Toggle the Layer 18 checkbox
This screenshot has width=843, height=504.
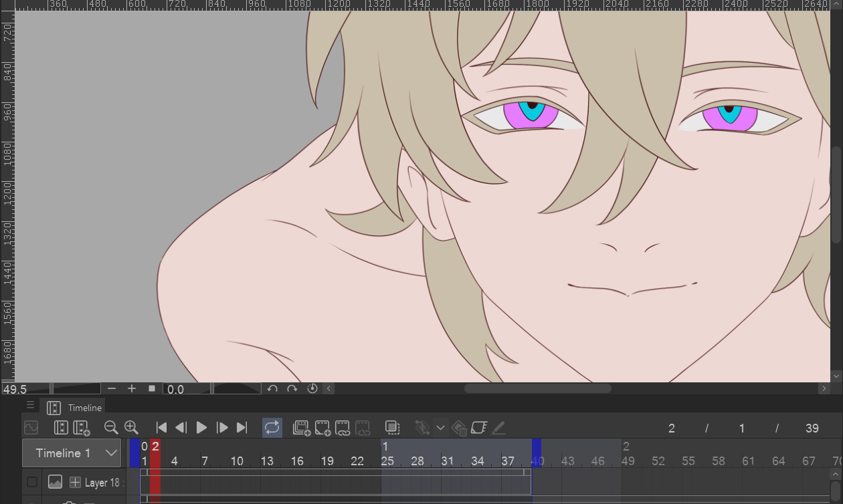[x=32, y=482]
